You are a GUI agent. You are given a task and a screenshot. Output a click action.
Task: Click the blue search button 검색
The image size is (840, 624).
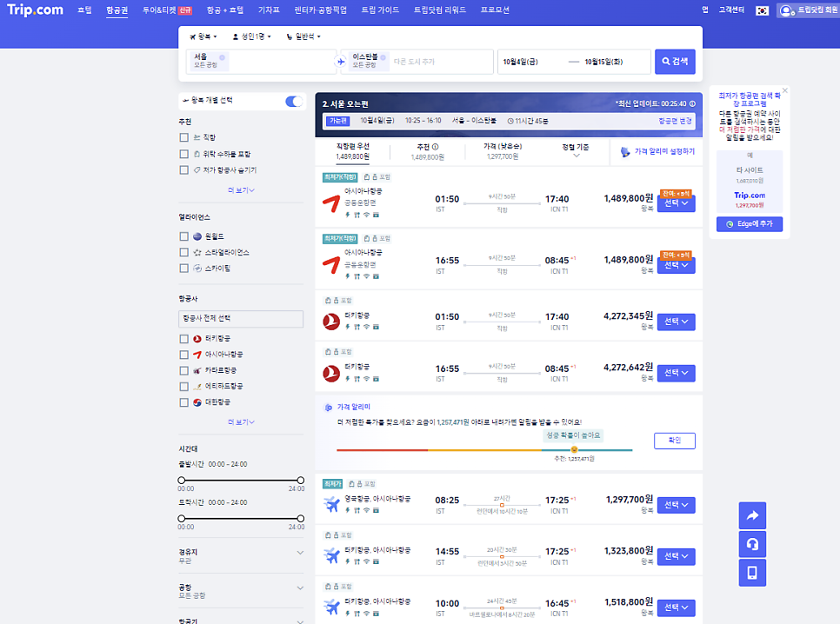coord(675,62)
